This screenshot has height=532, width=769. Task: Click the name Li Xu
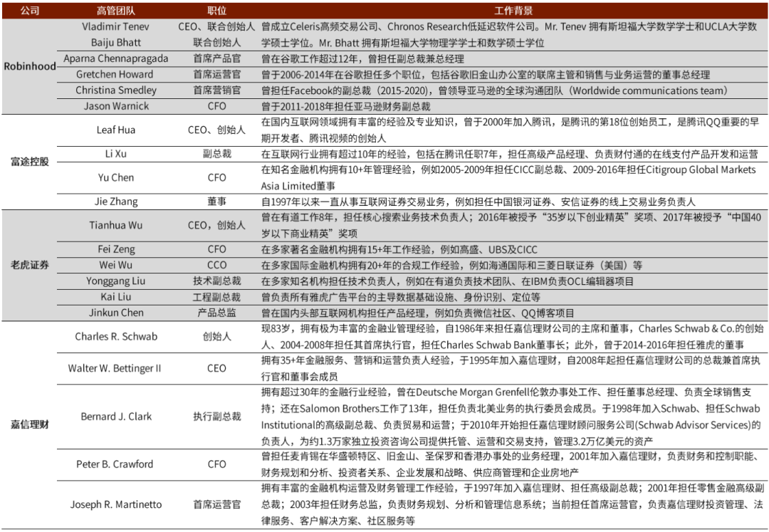(x=116, y=153)
